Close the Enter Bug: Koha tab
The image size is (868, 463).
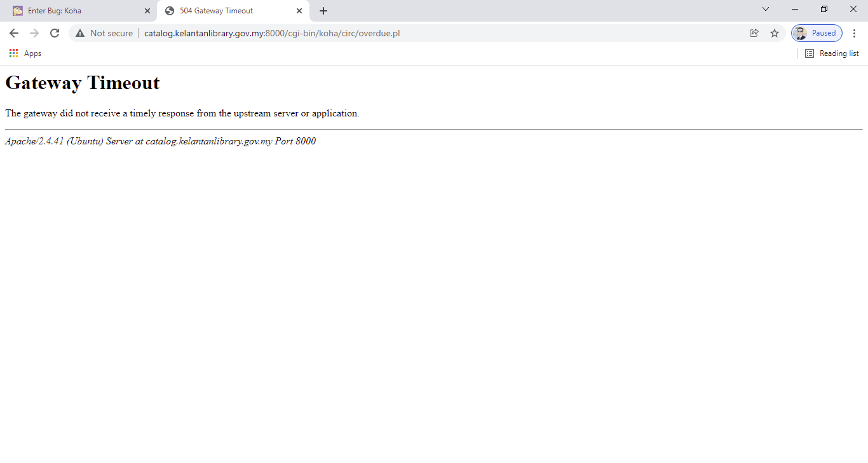click(147, 11)
